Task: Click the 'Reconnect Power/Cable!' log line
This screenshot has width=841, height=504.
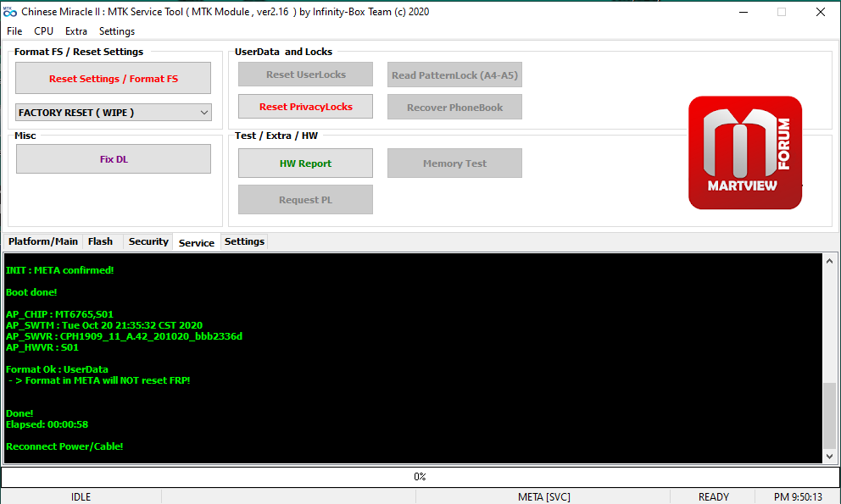Action: click(x=64, y=446)
